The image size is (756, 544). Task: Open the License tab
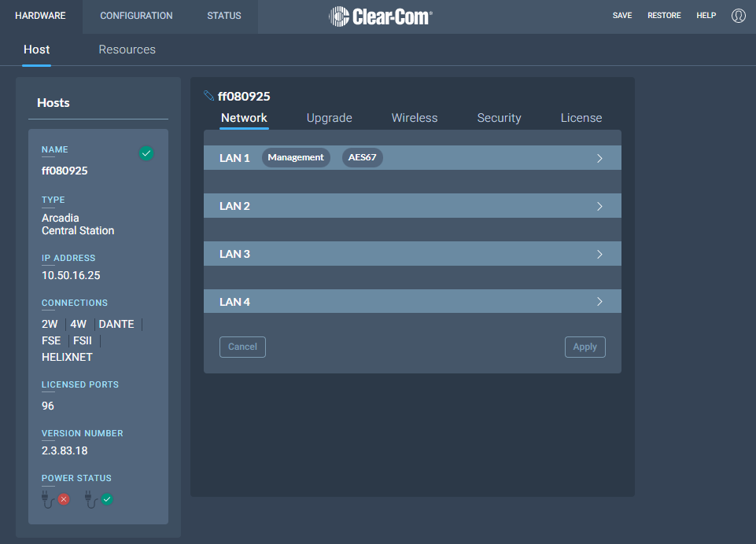[581, 118]
